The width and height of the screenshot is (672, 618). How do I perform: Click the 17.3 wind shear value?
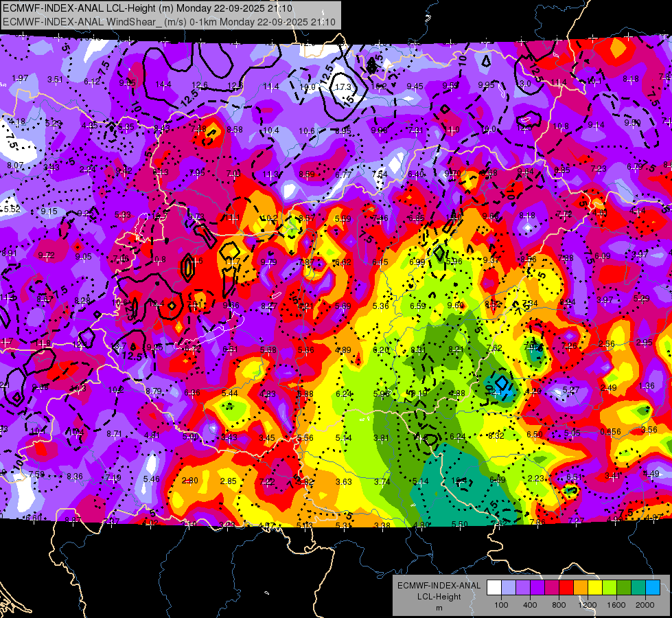[x=343, y=87]
